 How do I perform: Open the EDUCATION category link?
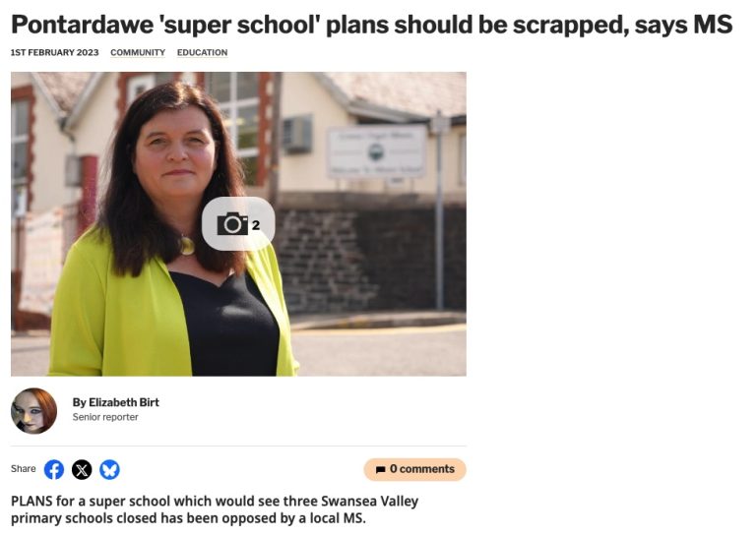202,52
